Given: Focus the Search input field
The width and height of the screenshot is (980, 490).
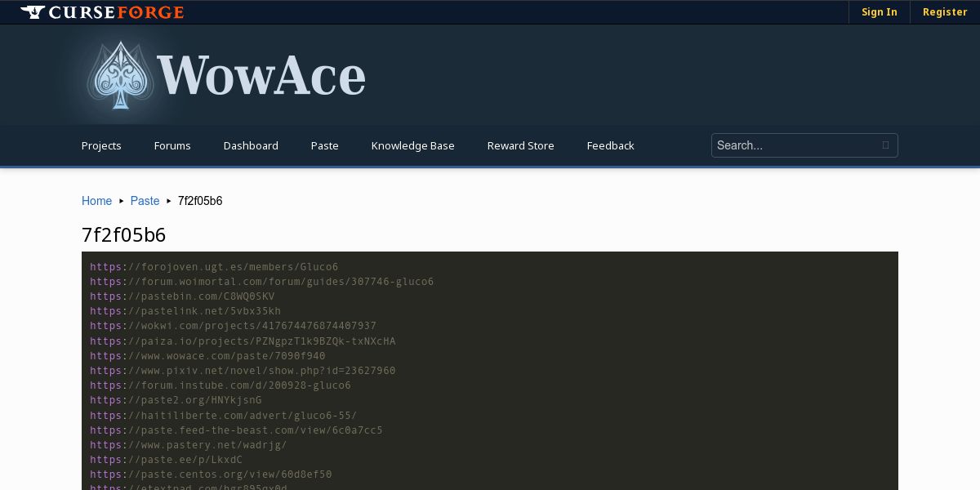Looking at the screenshot, I should click(x=804, y=145).
